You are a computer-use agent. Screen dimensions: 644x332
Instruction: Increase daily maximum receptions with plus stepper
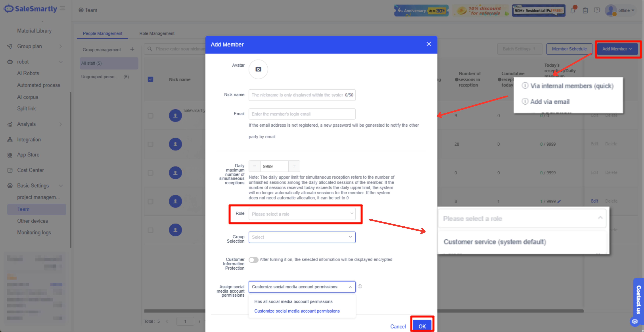tap(294, 166)
